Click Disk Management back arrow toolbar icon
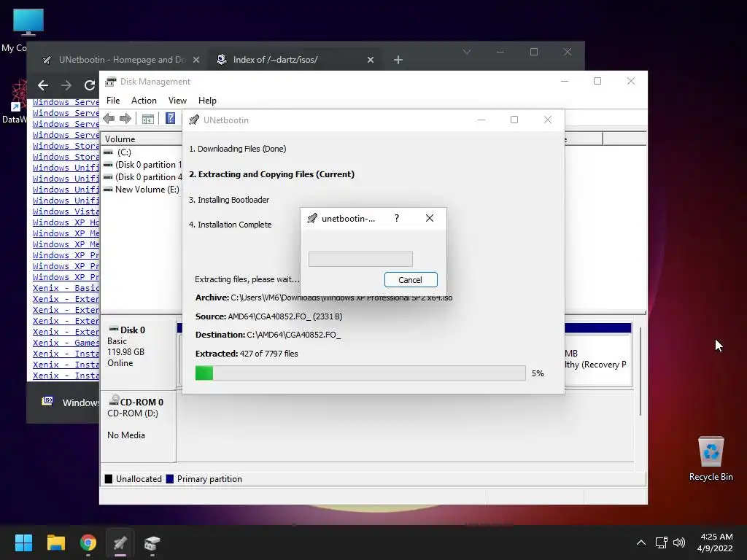 tap(109, 119)
